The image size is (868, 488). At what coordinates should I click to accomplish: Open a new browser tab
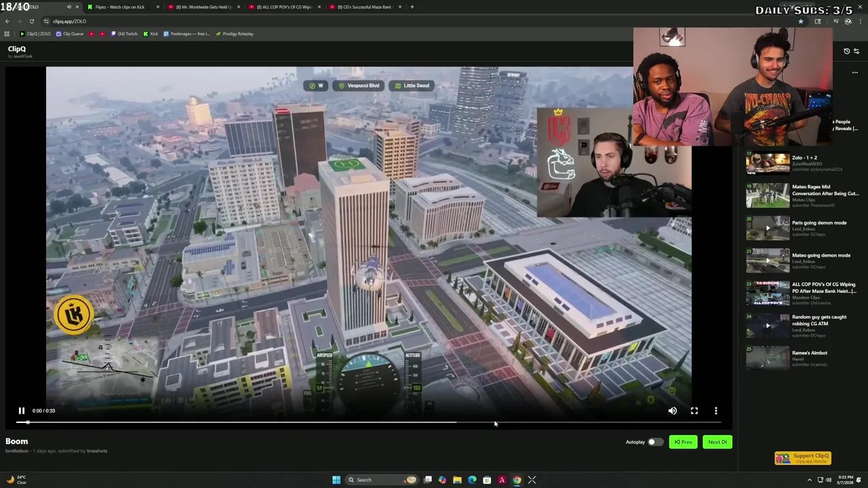(x=412, y=7)
